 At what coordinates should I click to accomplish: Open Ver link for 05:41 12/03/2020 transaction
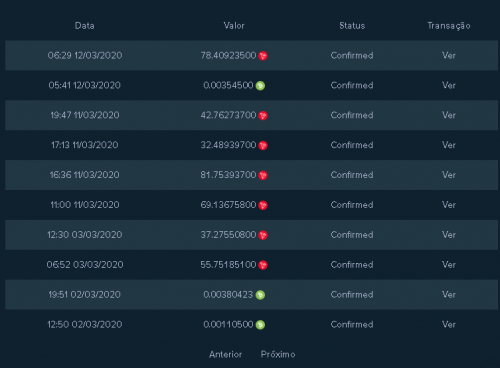point(449,85)
